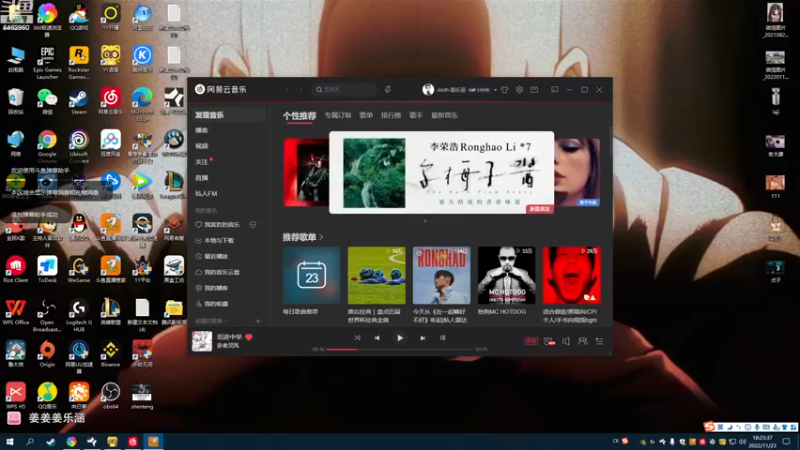Toggle shuffle play mode icon
Viewport: 800px width, 450px height.
[x=357, y=338]
